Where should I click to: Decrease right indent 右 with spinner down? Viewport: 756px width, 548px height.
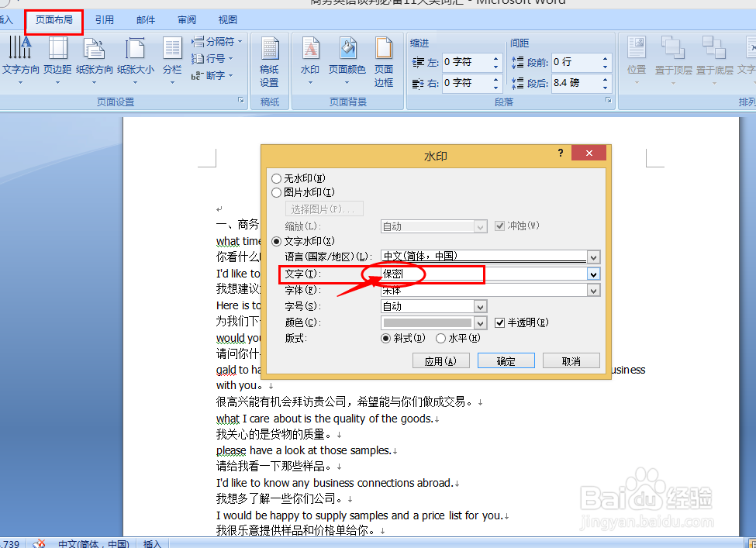pyautogui.click(x=495, y=88)
